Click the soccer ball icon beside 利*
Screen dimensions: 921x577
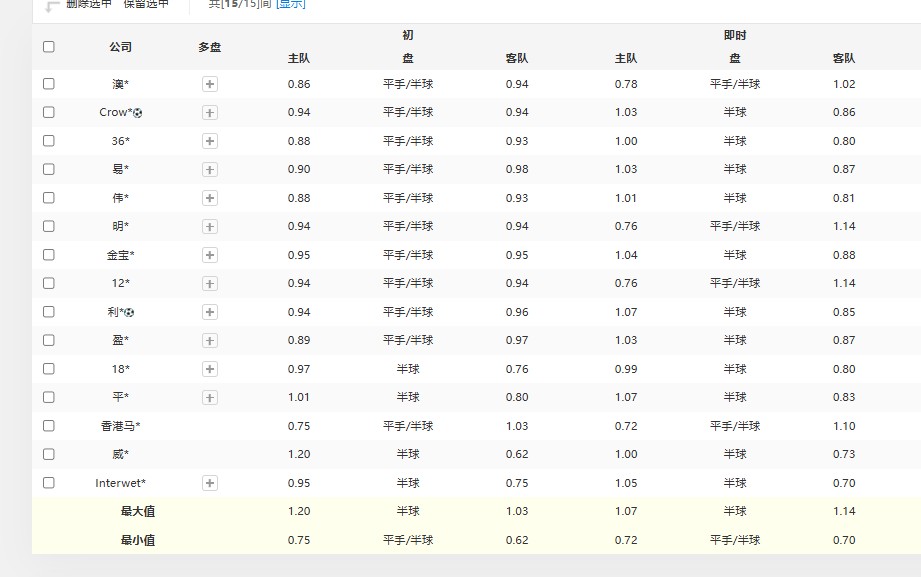[x=131, y=311]
